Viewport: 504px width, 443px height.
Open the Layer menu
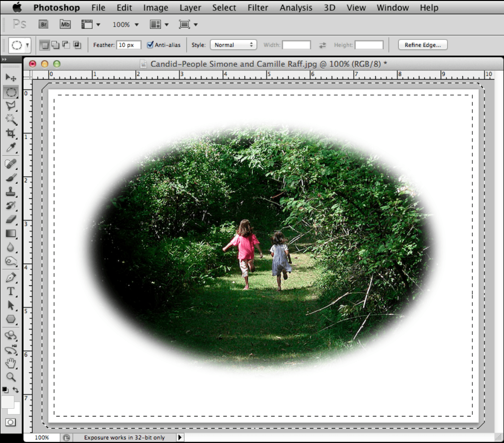190,8
